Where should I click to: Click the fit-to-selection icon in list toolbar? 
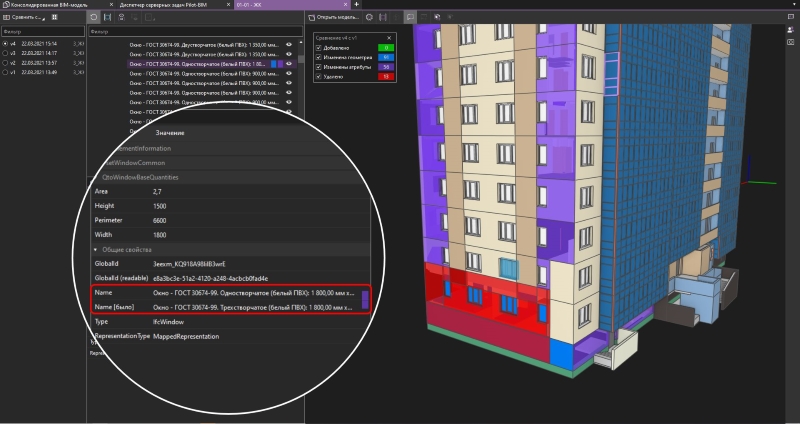point(109,17)
